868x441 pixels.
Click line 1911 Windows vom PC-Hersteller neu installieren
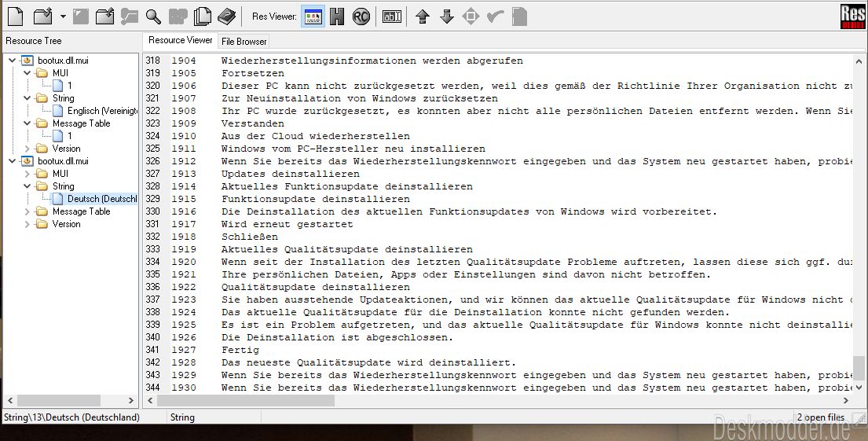[353, 149]
